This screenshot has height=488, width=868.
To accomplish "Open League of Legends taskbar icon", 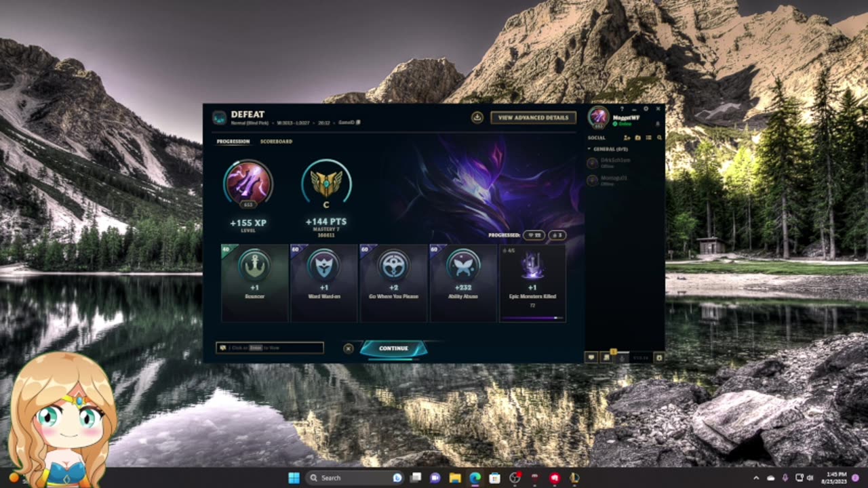I will tap(574, 478).
